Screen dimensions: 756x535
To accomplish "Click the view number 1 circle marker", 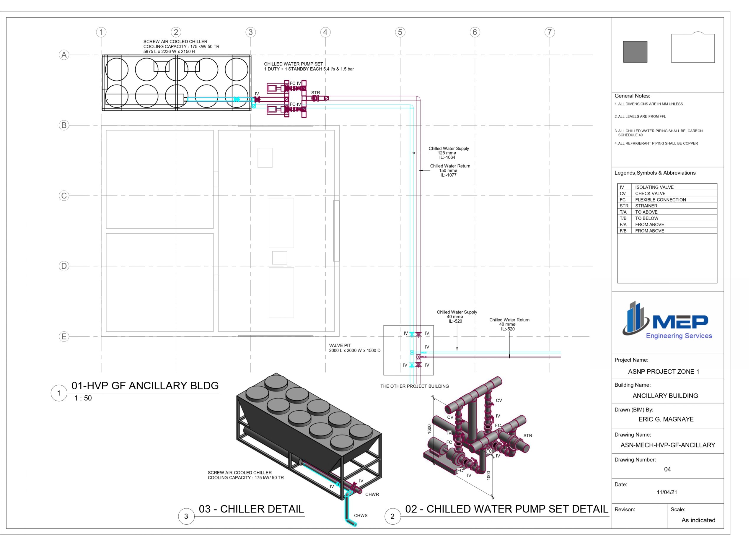I will pos(59,393).
